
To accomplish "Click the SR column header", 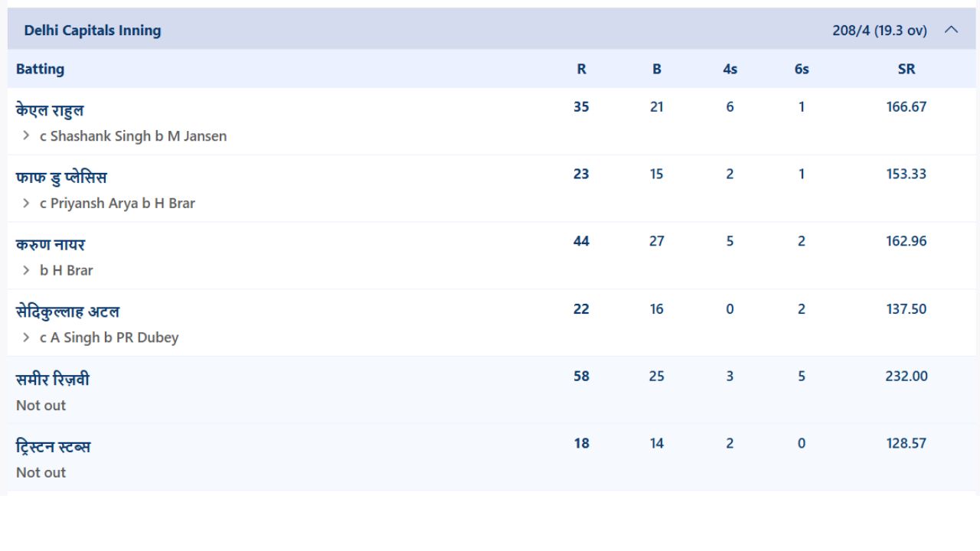I will 906,69.
